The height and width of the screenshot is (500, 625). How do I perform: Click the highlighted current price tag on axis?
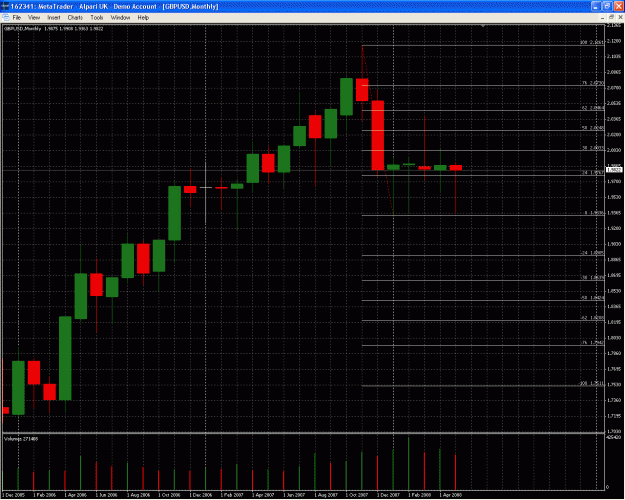(614, 170)
